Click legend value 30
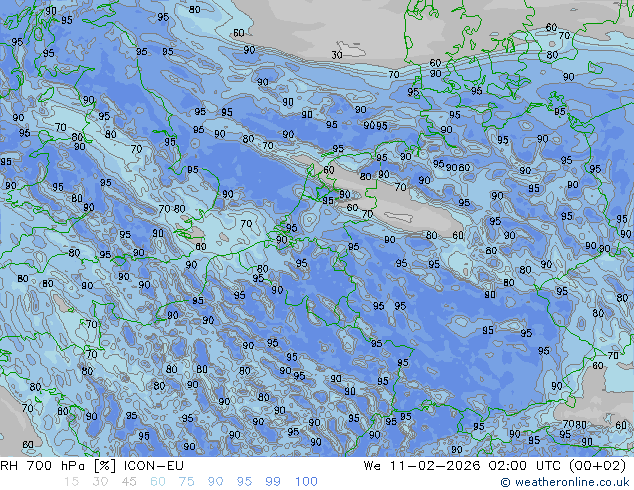 (100, 482)
